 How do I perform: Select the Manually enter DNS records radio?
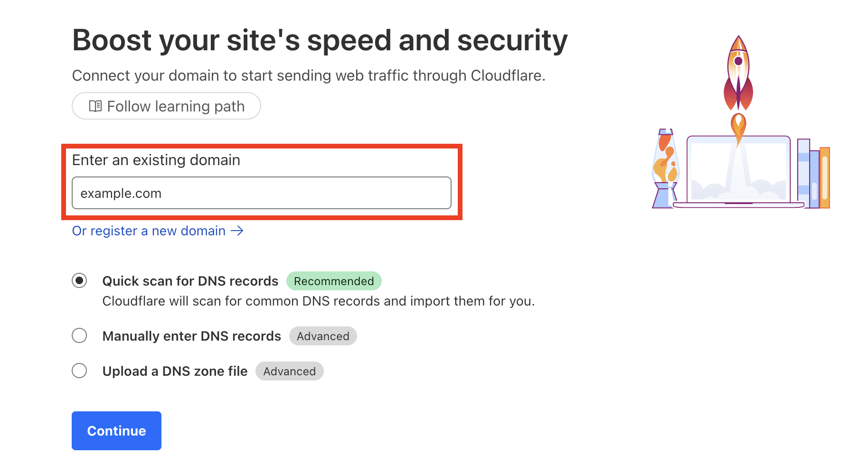[x=79, y=336]
